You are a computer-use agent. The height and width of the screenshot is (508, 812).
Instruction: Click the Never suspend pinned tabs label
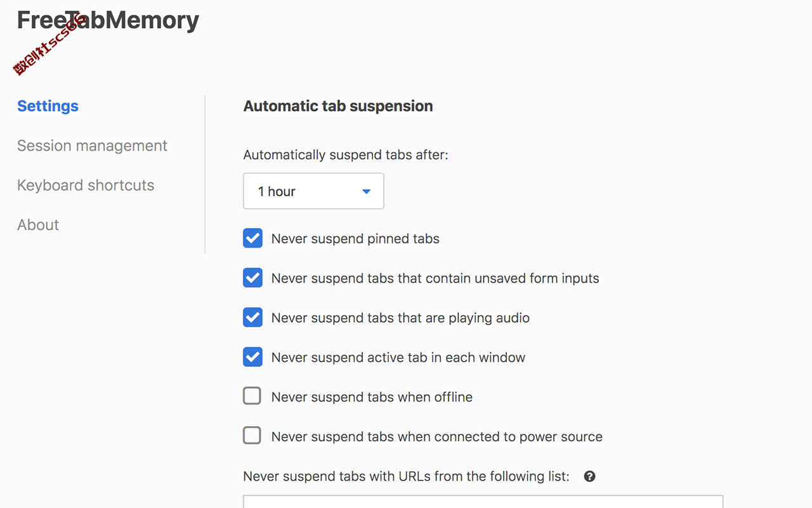355,239
